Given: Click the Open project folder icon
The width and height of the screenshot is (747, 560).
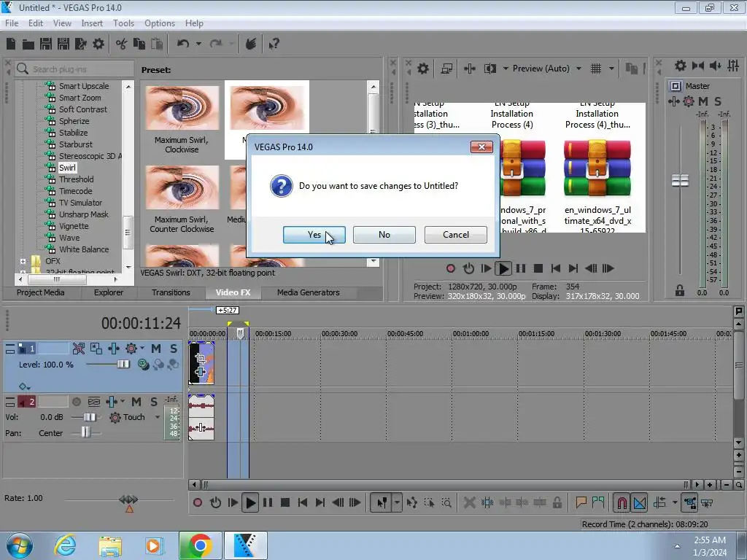Looking at the screenshot, I should click(x=28, y=44).
